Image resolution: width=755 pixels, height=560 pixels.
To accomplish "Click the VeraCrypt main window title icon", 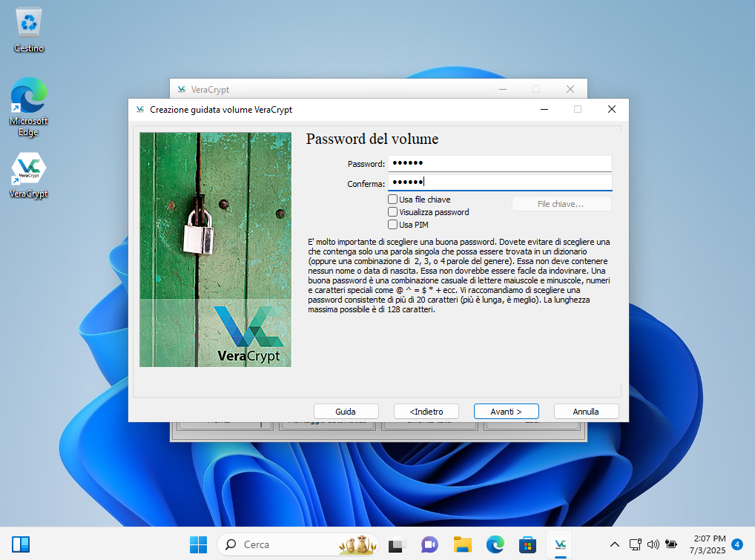I will [x=182, y=89].
